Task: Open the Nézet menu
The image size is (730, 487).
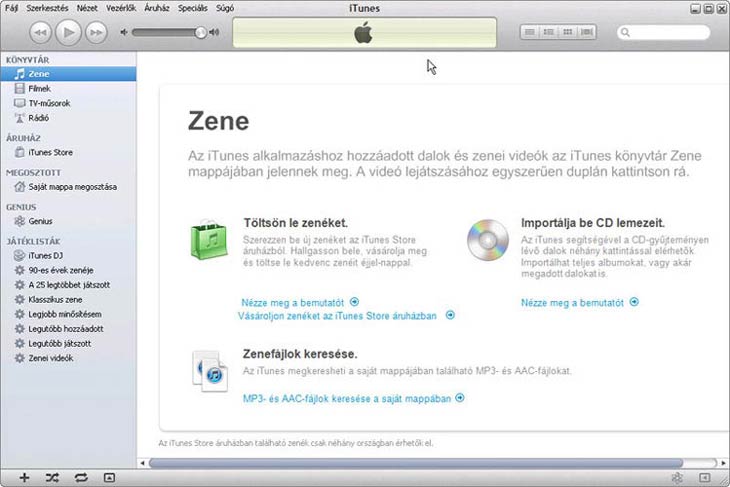Action: coord(87,8)
